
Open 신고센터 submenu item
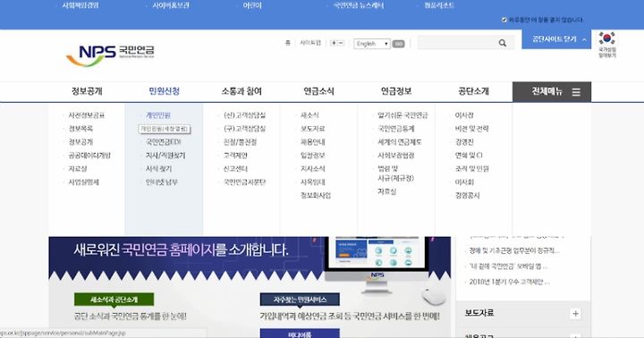[x=235, y=169]
